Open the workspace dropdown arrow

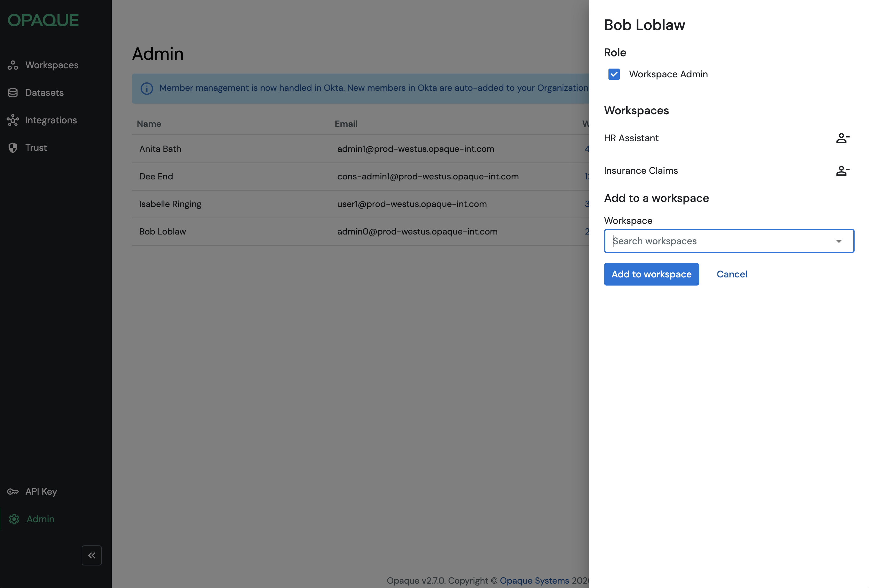click(838, 241)
